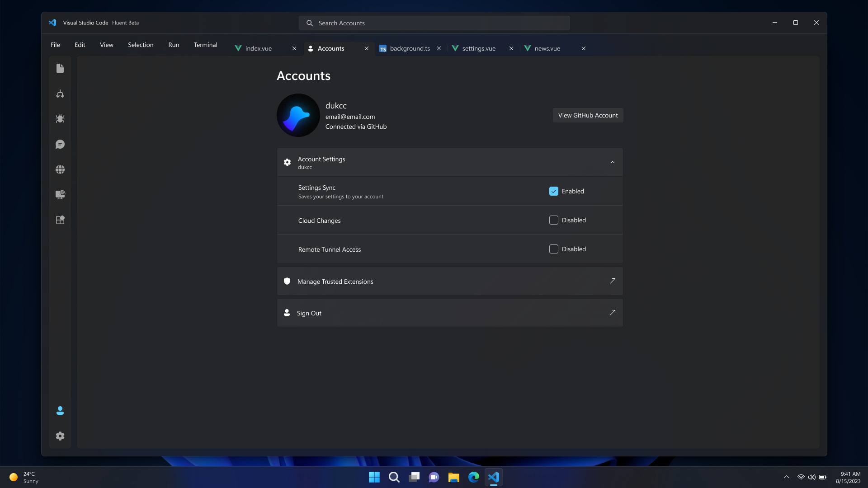Click the Cloud Changes label
This screenshot has width=868, height=488.
point(319,221)
